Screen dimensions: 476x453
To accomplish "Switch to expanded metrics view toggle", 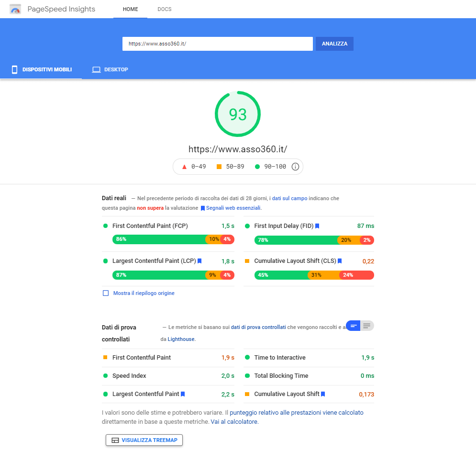I will [x=367, y=326].
